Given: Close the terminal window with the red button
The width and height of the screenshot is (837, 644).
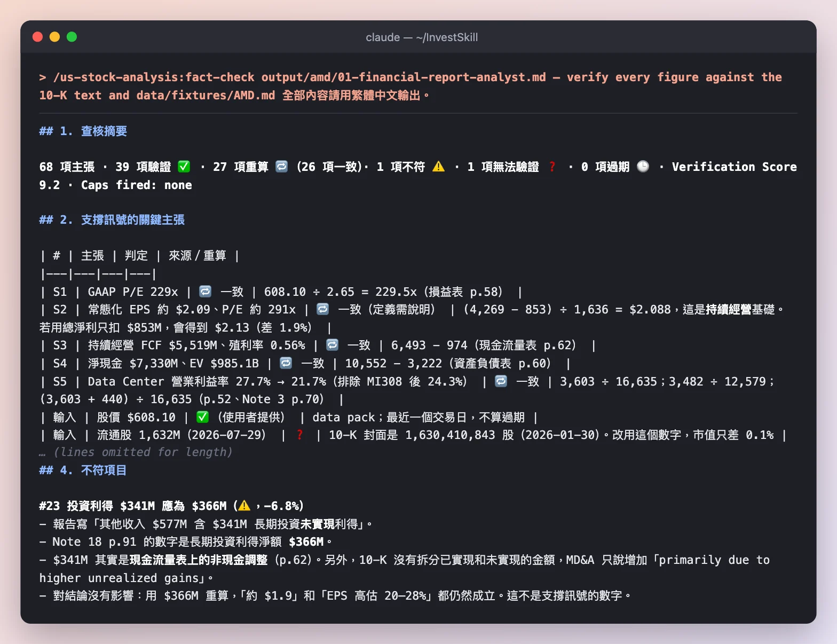Looking at the screenshot, I should click(x=37, y=37).
